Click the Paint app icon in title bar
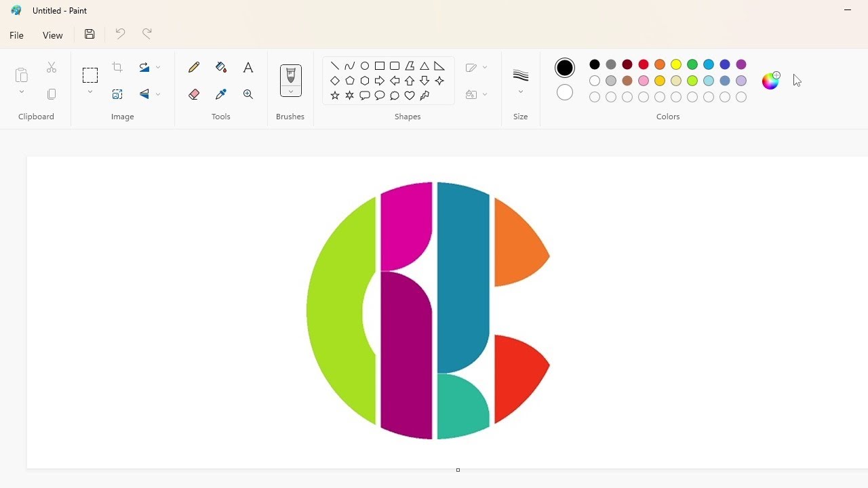The height and width of the screenshot is (488, 868). tap(16, 10)
